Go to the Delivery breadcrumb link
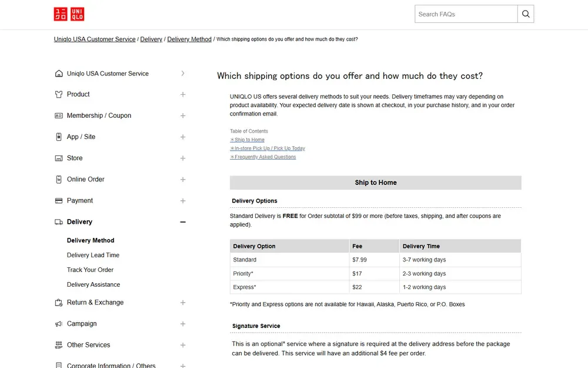 [x=151, y=39]
